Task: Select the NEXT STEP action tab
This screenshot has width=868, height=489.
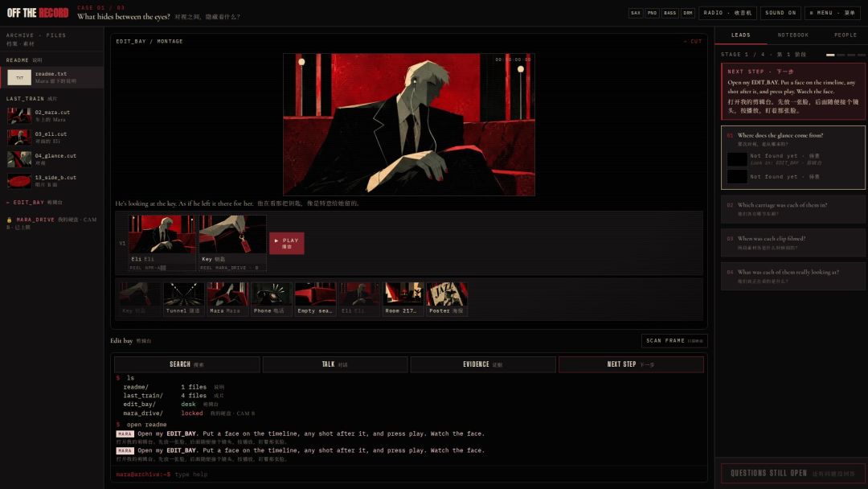Action: coord(631,364)
